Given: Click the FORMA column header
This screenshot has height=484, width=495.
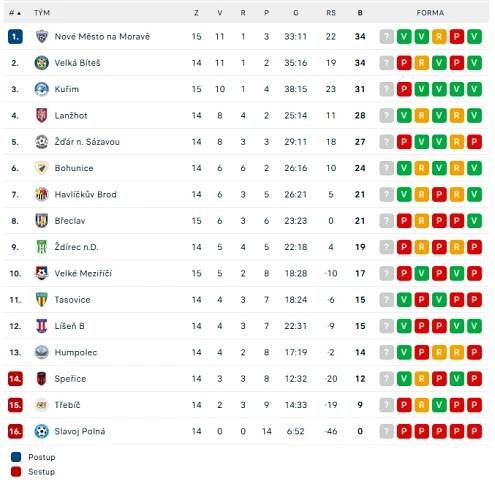Looking at the screenshot, I should pos(430,13).
